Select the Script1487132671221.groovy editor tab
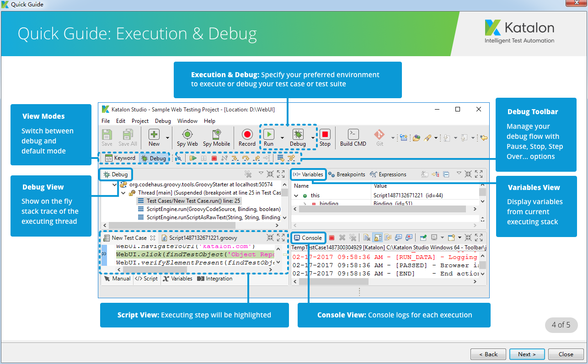The width and height of the screenshot is (588, 364). coord(199,238)
